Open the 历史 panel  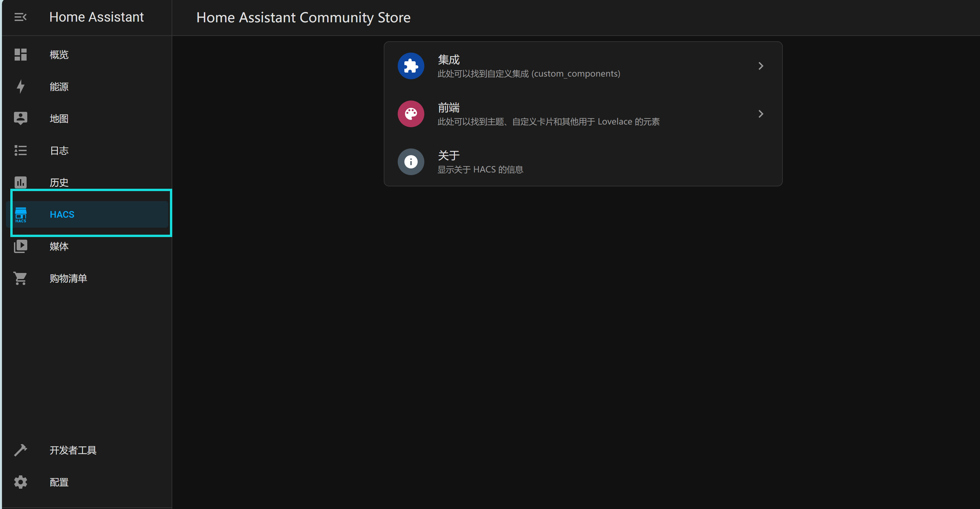point(59,182)
